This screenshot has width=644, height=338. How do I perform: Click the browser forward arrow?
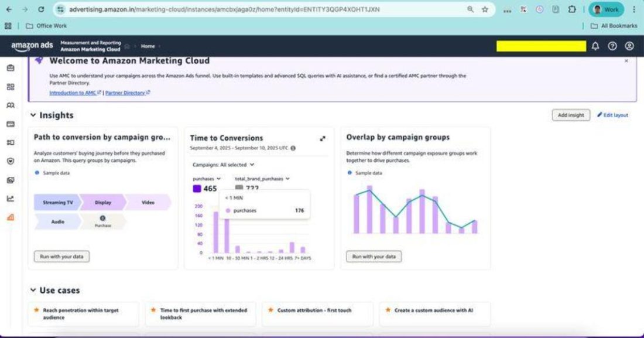(x=25, y=9)
